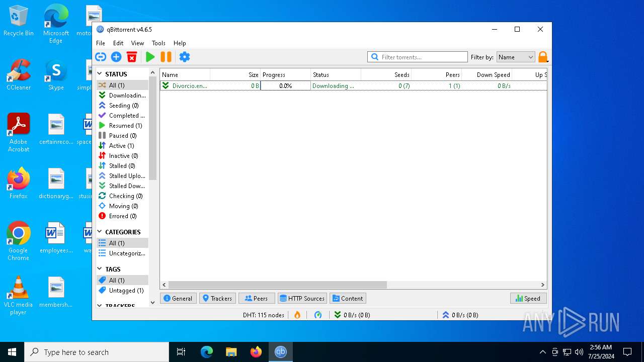Click the orange lock UI icon
This screenshot has height=362, width=644.
click(542, 57)
